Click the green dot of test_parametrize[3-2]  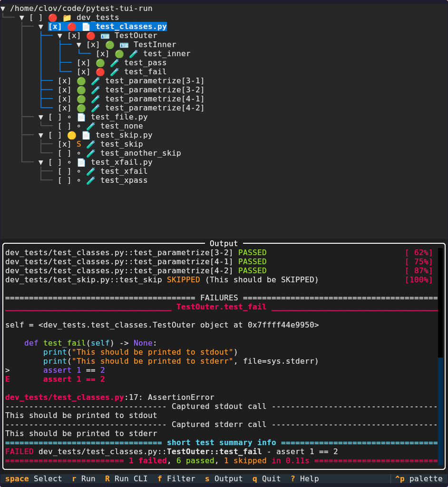81,90
